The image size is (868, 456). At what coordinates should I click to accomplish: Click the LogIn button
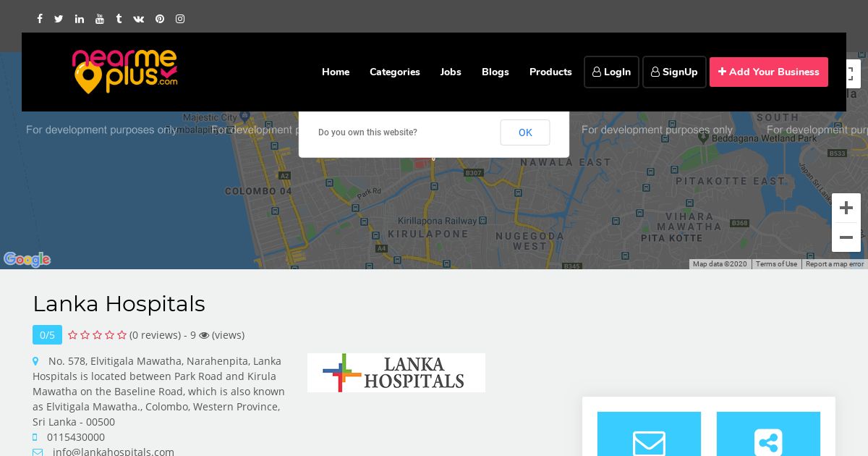pos(611,72)
